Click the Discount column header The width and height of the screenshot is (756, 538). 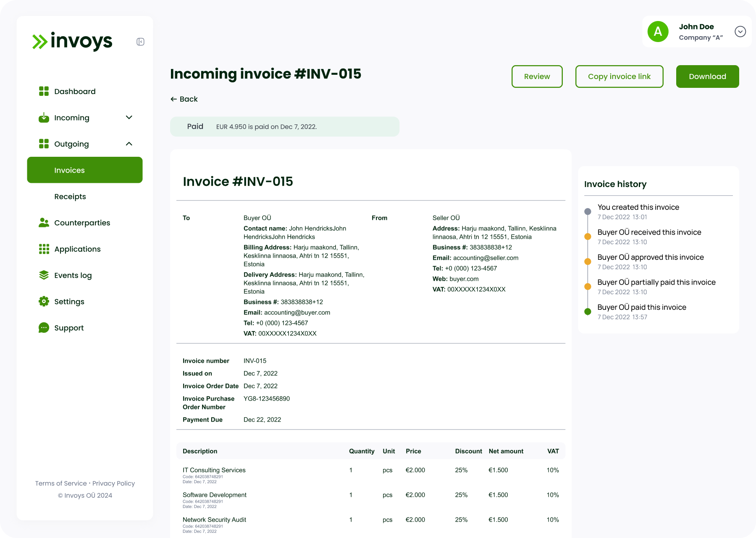tap(468, 451)
